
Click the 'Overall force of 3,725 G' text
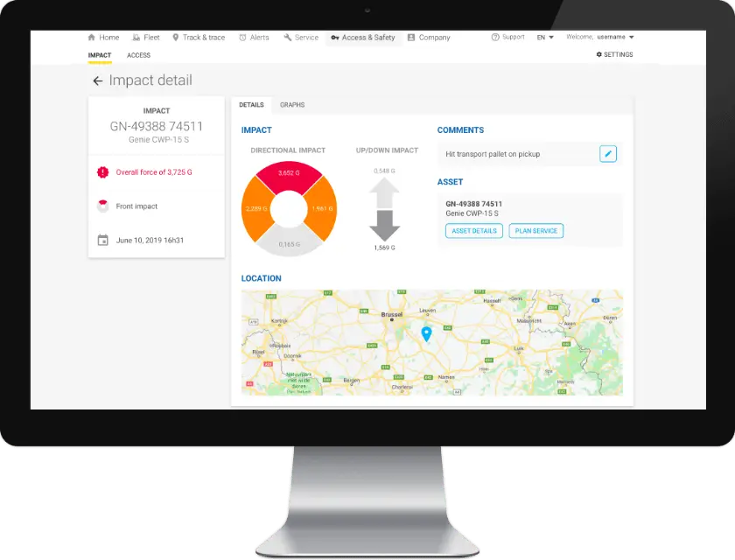point(154,172)
